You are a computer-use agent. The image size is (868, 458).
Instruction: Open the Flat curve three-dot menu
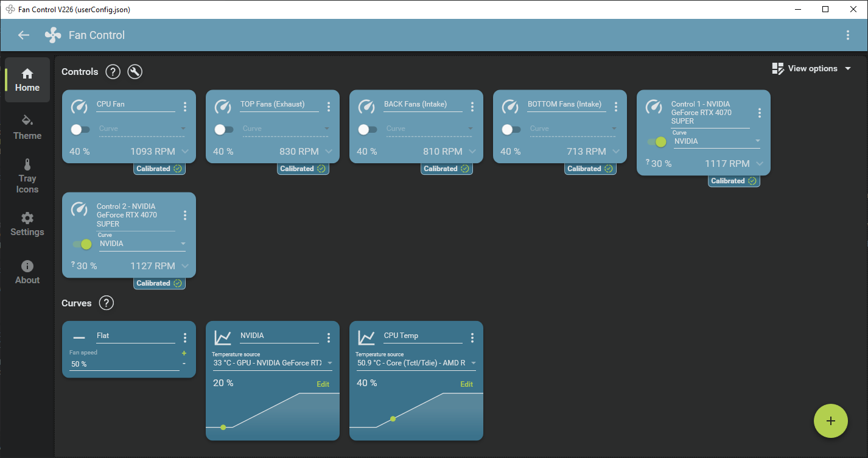click(x=185, y=337)
